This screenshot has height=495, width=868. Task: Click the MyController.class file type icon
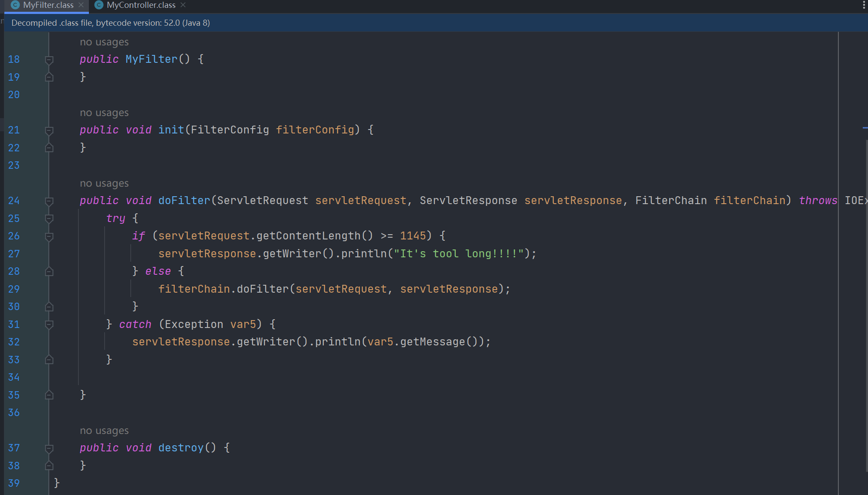pyautogui.click(x=99, y=5)
